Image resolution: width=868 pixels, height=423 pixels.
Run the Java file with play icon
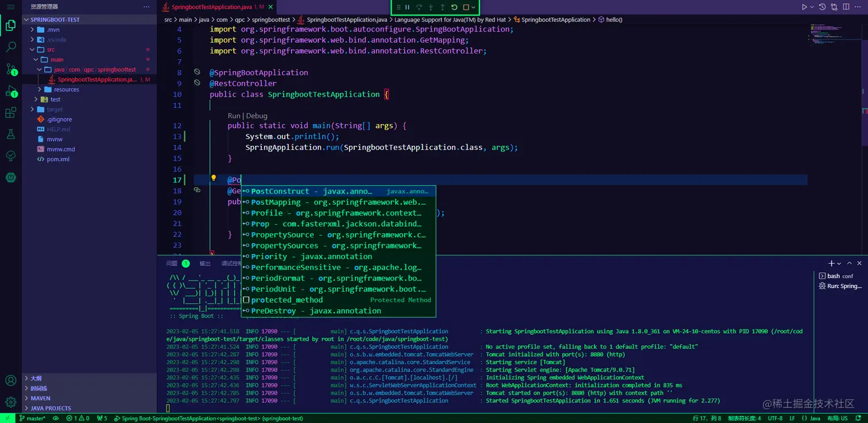point(804,7)
